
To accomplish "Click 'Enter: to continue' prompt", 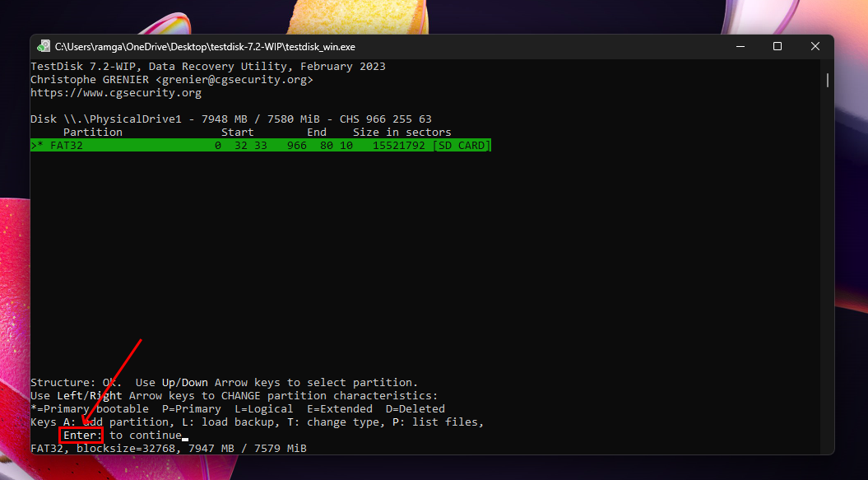I will pos(123,435).
